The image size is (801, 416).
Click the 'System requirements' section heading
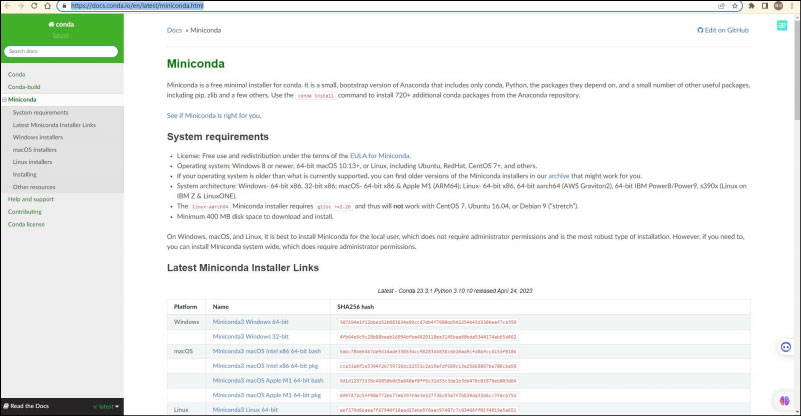pyautogui.click(x=218, y=136)
